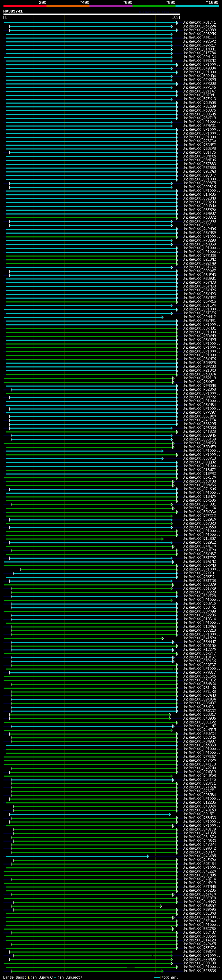
Task: Open hit UniRef100_A5X2V4
Action: coord(199,26)
